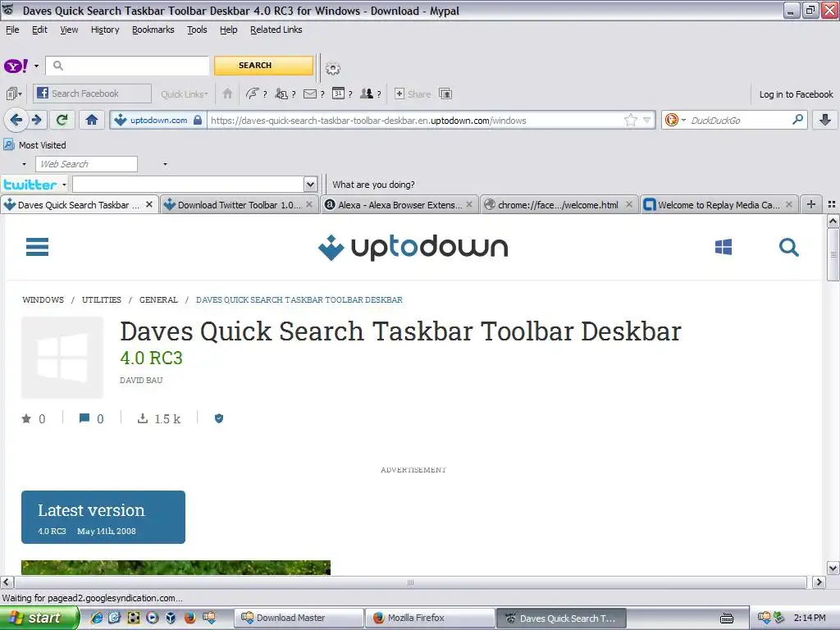Open the Edit menu
Image resolution: width=840 pixels, height=630 pixels.
pyautogui.click(x=39, y=30)
